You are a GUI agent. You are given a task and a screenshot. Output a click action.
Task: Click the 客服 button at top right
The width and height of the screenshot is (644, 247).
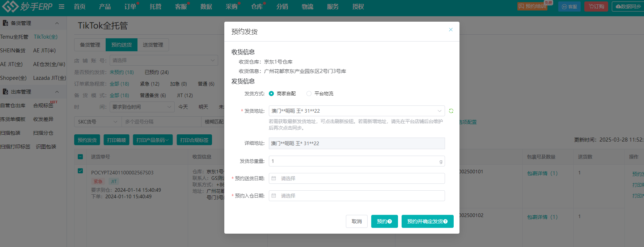tap(569, 6)
